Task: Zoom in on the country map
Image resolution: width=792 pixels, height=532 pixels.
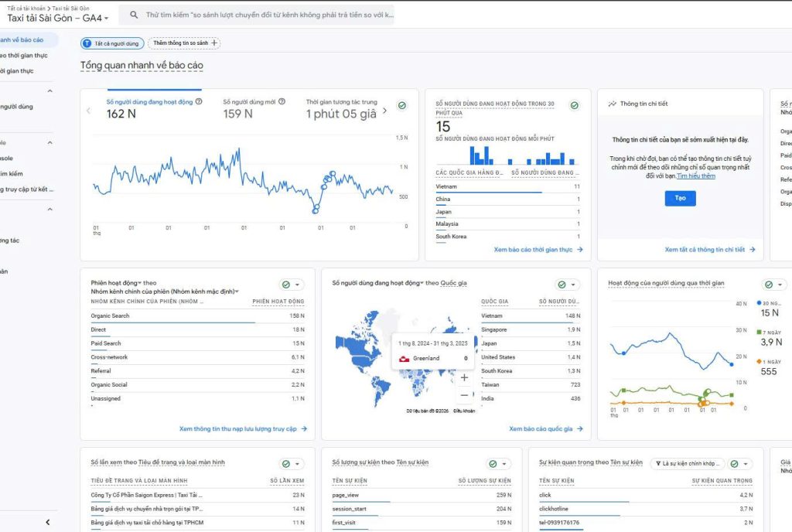Action: [x=464, y=378]
